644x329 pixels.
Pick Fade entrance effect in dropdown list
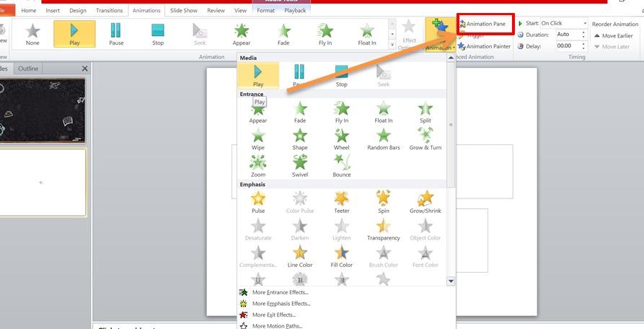tap(300, 112)
